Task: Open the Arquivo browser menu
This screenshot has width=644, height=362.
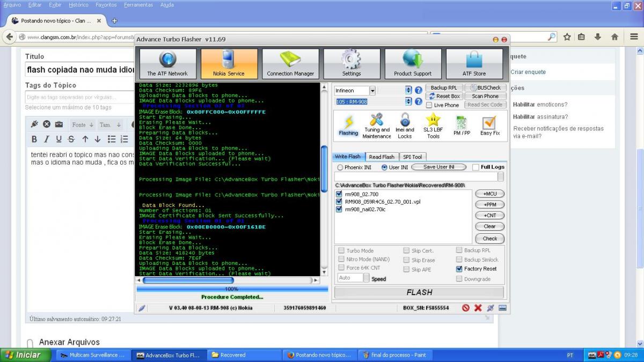Action: click(12, 5)
